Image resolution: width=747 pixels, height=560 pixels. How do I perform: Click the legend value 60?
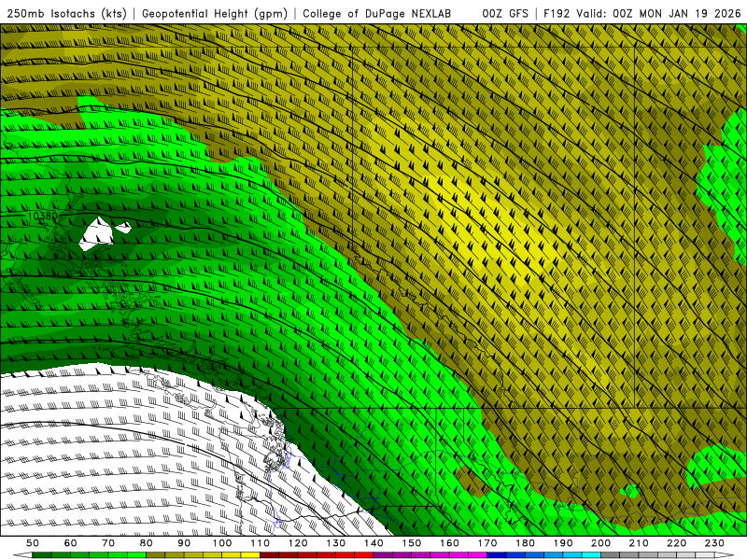(70, 543)
